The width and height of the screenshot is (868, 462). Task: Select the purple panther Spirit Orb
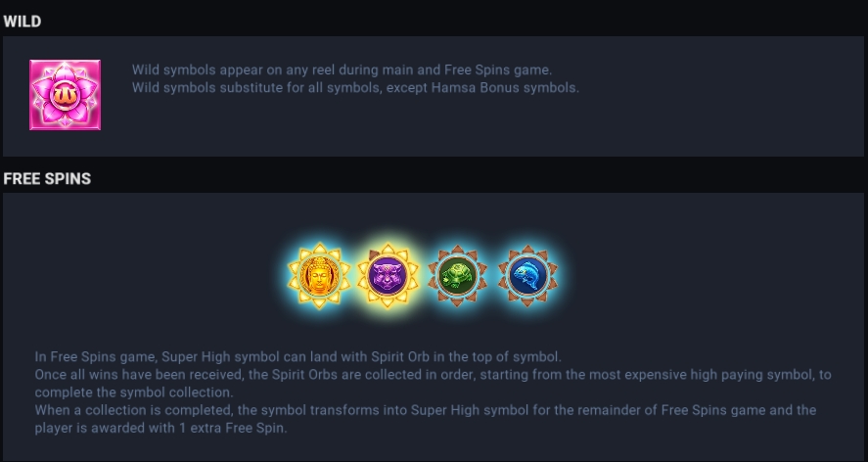388,275
